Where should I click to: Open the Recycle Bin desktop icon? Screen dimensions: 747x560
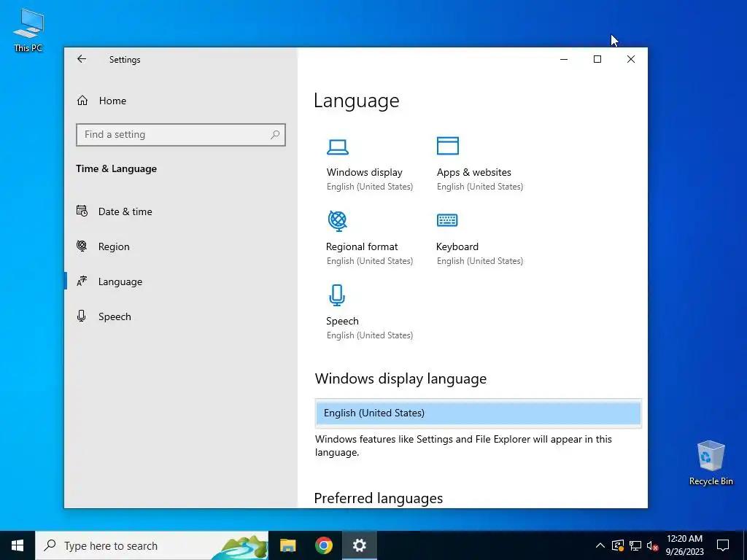click(711, 463)
